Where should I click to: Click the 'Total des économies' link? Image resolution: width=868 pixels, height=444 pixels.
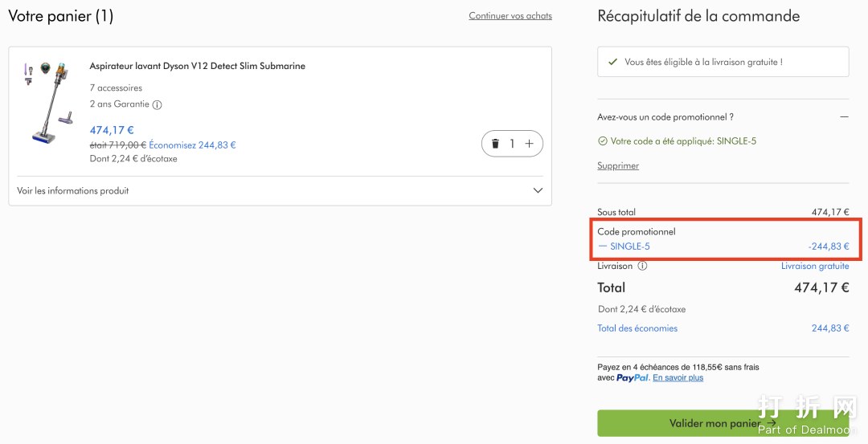pyautogui.click(x=637, y=328)
